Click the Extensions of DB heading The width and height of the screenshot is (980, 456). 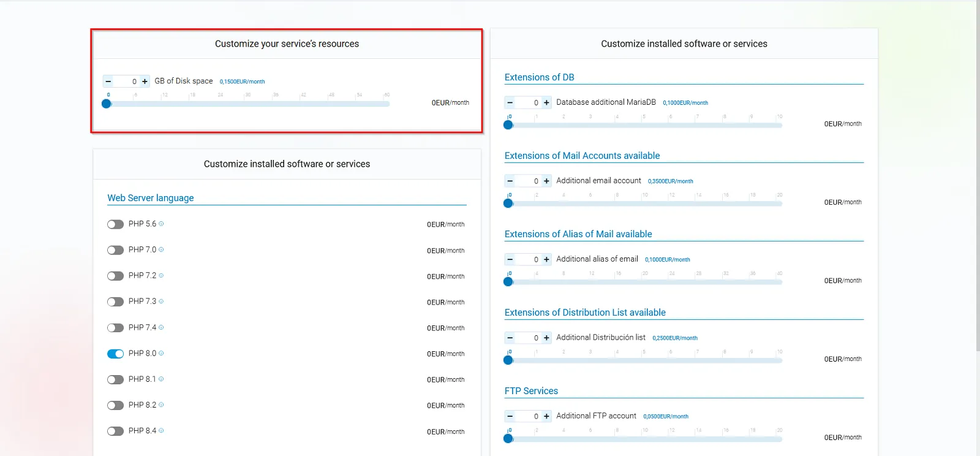click(x=539, y=77)
